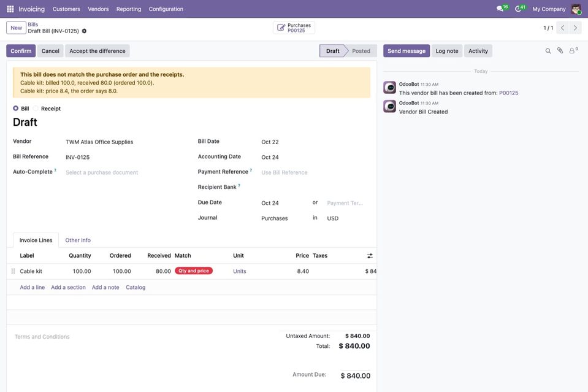This screenshot has height=392, width=588.
Task: Search messages with the magnifier icon
Action: [548, 51]
